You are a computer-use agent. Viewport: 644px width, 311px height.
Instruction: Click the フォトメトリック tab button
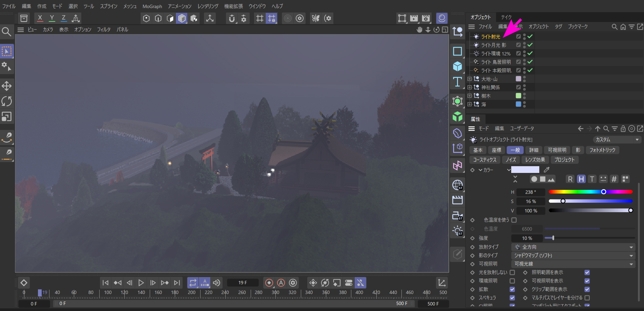[x=602, y=150]
